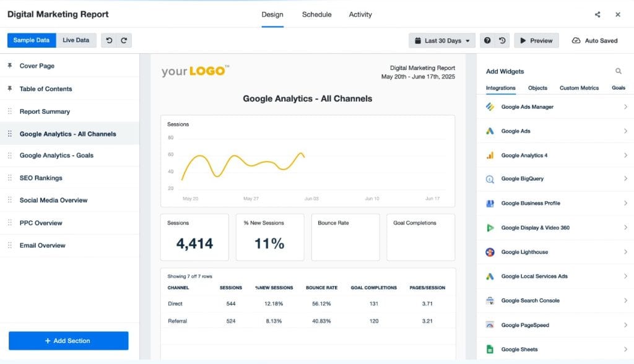Open the Activity tab
The width and height of the screenshot is (634, 364).
click(360, 15)
